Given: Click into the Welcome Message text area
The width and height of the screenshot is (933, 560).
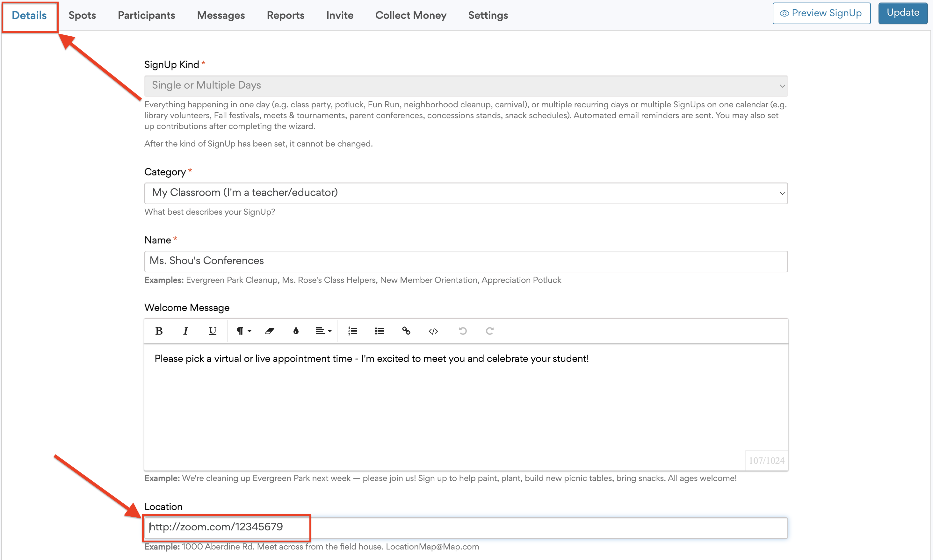Looking at the screenshot, I should [x=466, y=407].
